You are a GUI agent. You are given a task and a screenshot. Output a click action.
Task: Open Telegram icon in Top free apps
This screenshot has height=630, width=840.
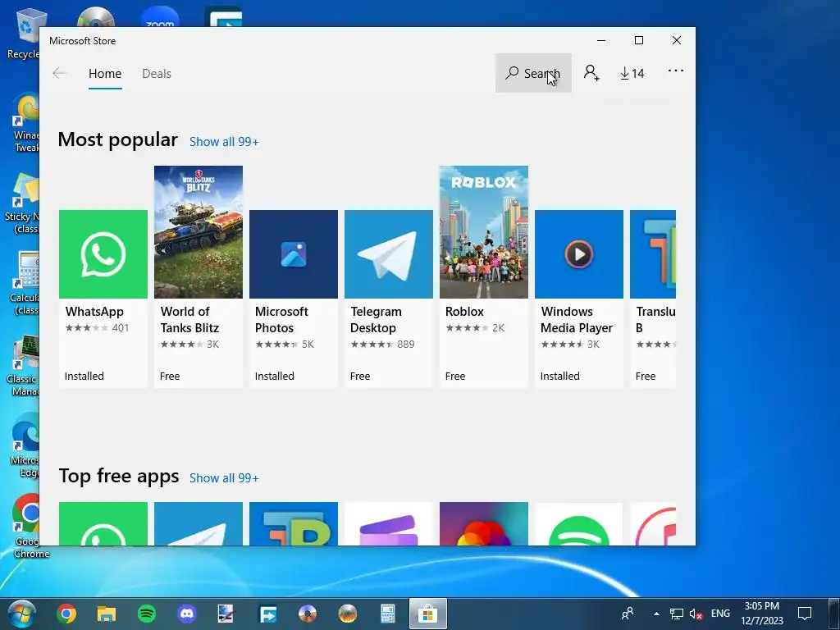(x=199, y=523)
